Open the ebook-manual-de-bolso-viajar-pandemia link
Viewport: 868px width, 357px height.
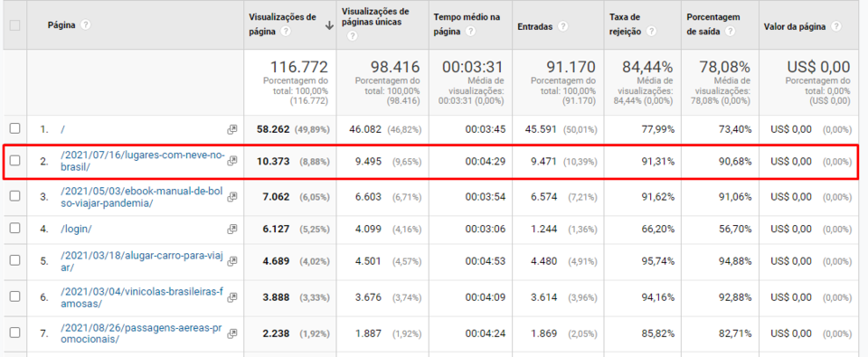pos(143,198)
